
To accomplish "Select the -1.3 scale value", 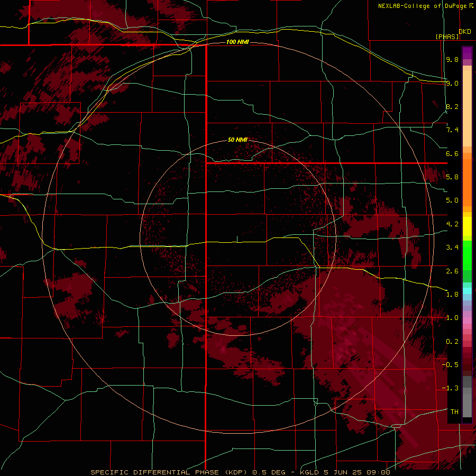I will coord(450,388).
